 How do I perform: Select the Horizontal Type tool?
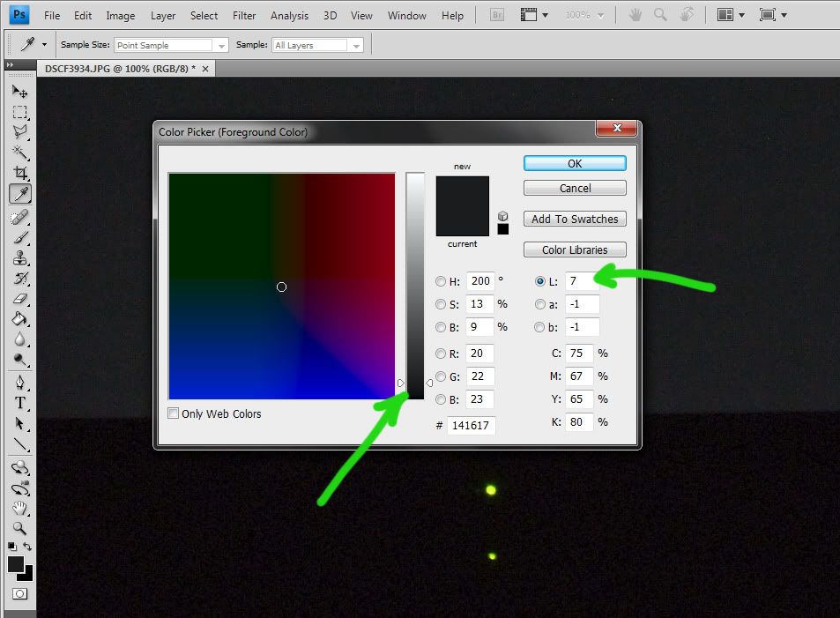(19, 403)
